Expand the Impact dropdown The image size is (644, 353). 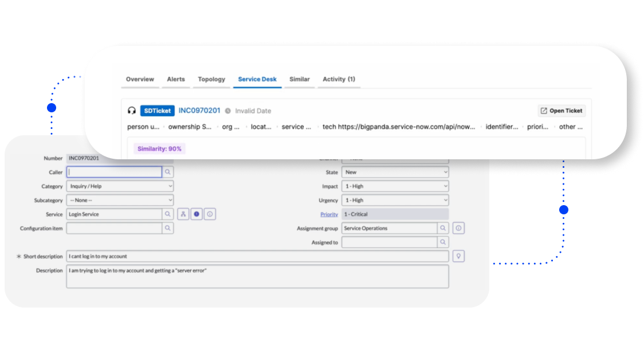point(395,186)
